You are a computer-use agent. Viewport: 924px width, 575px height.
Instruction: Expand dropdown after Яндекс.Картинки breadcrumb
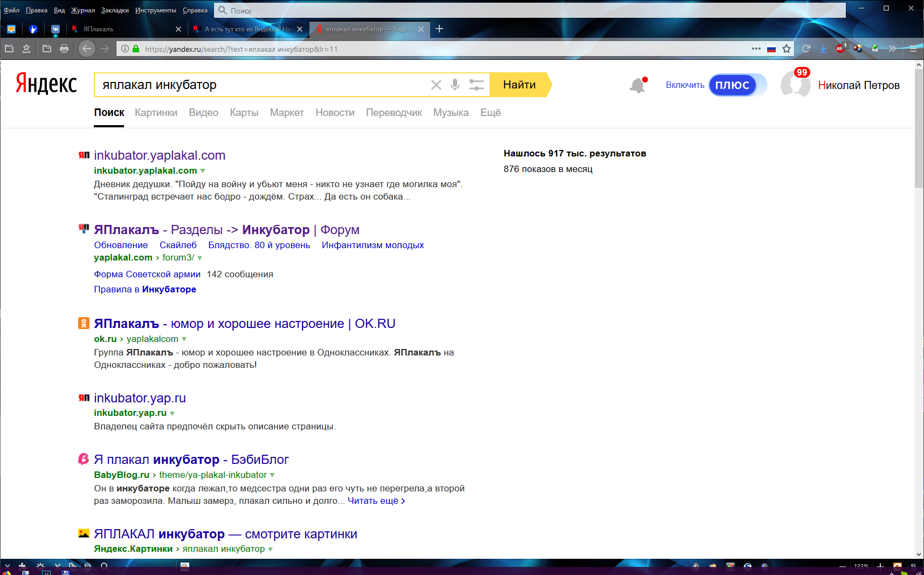click(270, 549)
